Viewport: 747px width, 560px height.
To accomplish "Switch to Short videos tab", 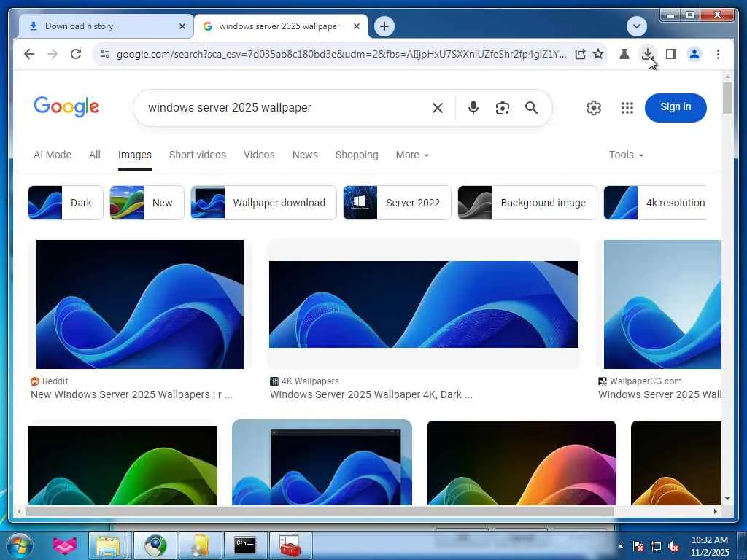I will 198,155.
